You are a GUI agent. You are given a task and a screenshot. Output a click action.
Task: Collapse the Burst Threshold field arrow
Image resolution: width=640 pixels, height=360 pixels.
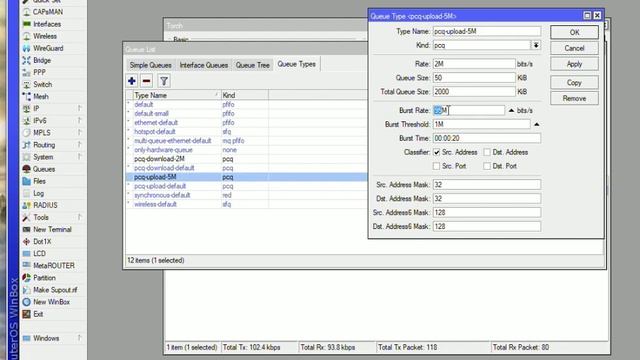537,124
